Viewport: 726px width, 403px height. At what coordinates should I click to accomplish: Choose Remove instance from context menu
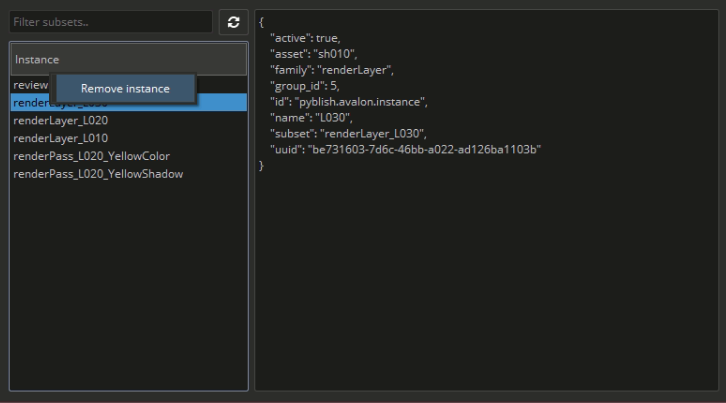[x=125, y=88]
